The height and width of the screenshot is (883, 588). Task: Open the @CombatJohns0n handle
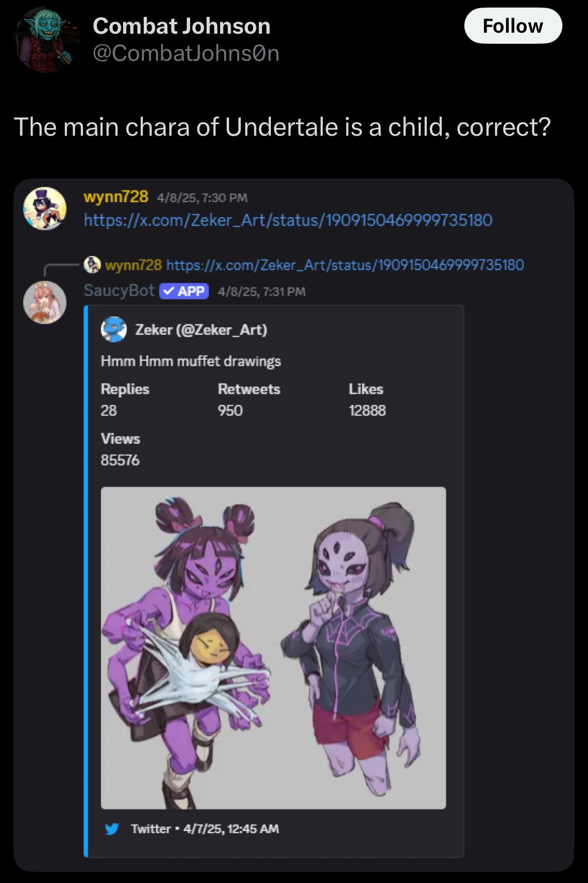click(186, 53)
